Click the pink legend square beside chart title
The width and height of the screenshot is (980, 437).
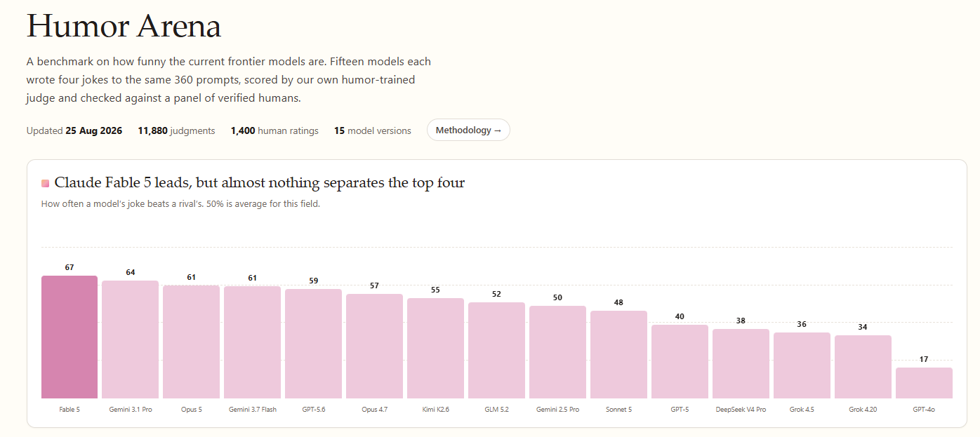pyautogui.click(x=45, y=183)
